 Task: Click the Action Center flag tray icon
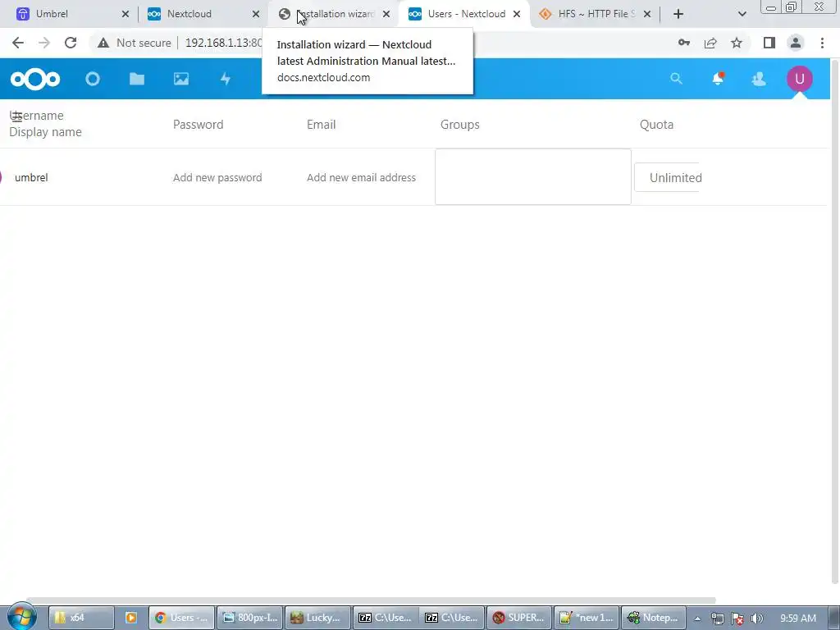coord(737,619)
